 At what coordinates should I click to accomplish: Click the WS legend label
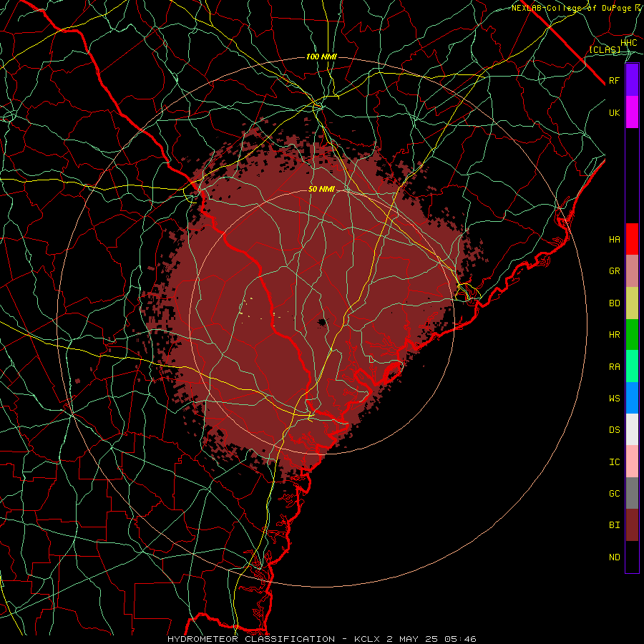point(614,399)
